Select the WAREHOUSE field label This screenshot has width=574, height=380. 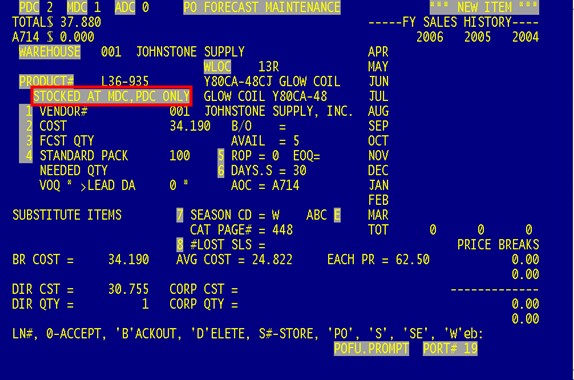(49, 52)
